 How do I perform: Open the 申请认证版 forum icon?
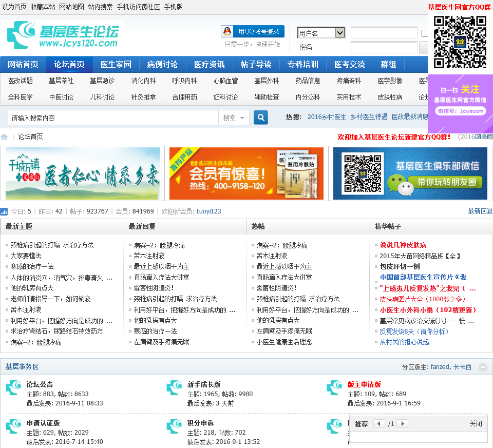pyautogui.click(x=13, y=426)
